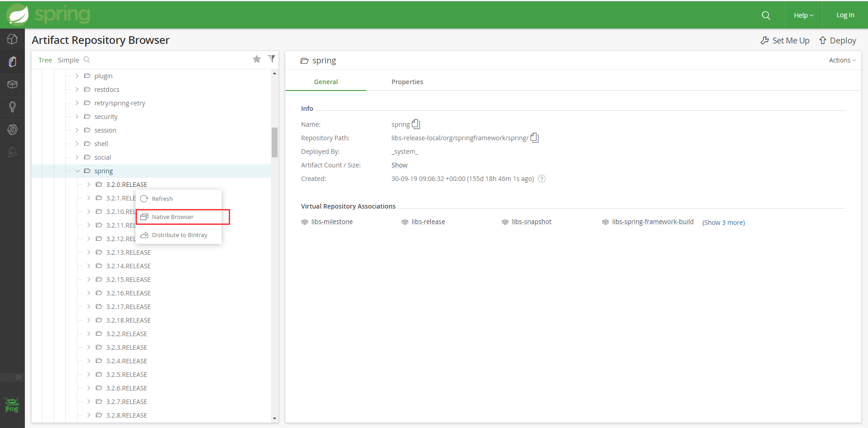
Task: Copy the name using the icon beside spring
Action: click(x=416, y=124)
